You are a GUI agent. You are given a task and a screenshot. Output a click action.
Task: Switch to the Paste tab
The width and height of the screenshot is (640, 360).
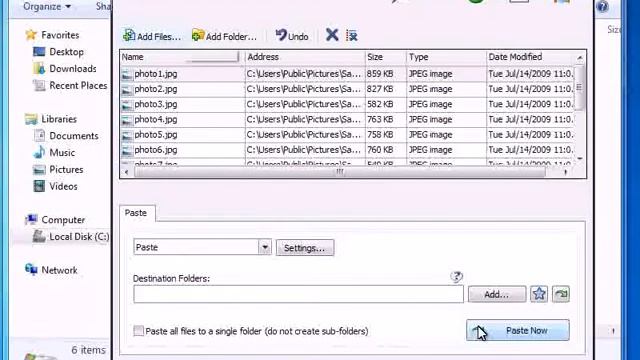pos(136,213)
